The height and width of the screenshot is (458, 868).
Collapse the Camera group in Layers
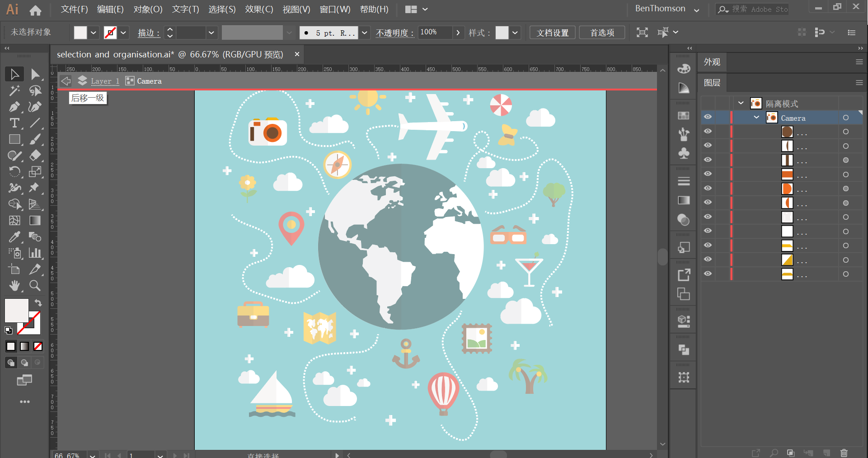click(x=756, y=118)
